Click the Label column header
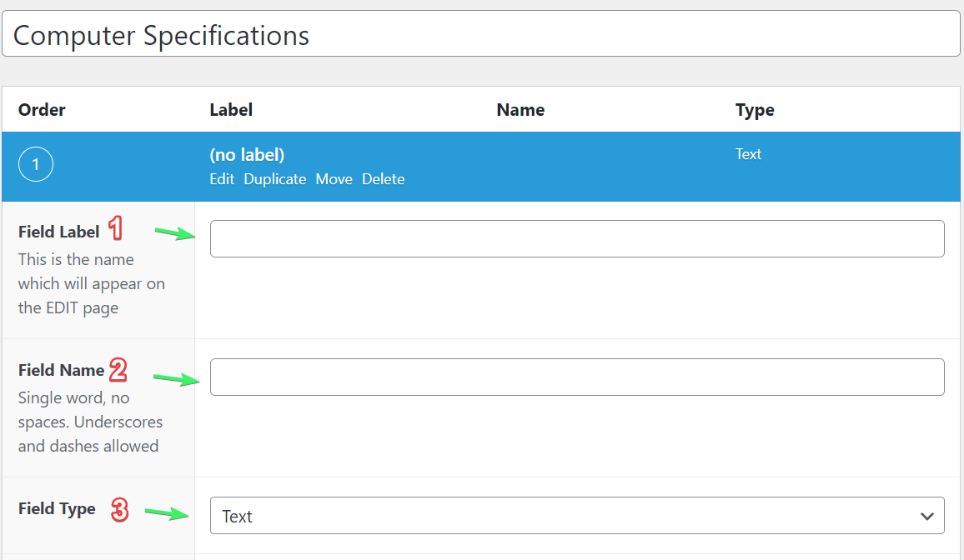 [231, 109]
